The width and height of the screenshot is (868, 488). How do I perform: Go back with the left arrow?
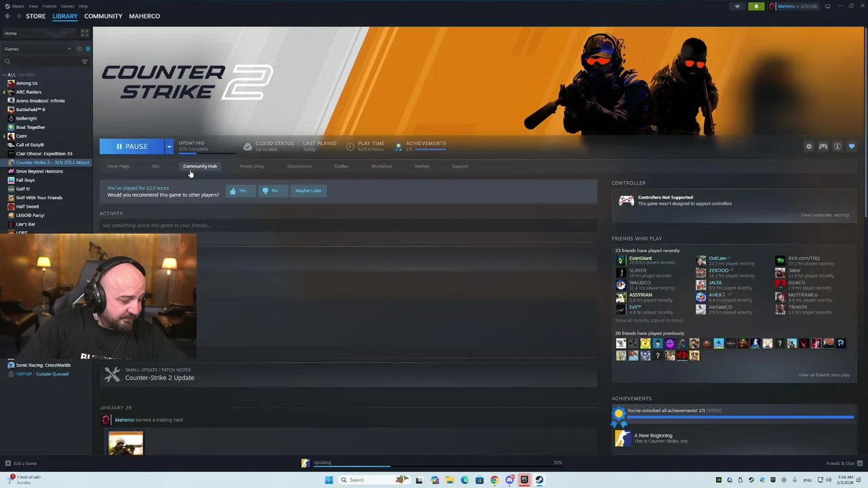7,16
